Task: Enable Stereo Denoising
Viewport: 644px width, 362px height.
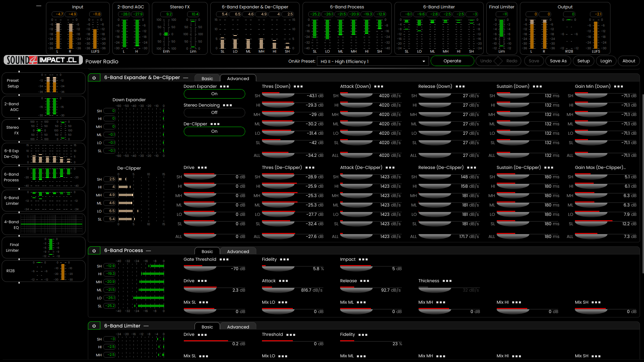Action: point(214,113)
